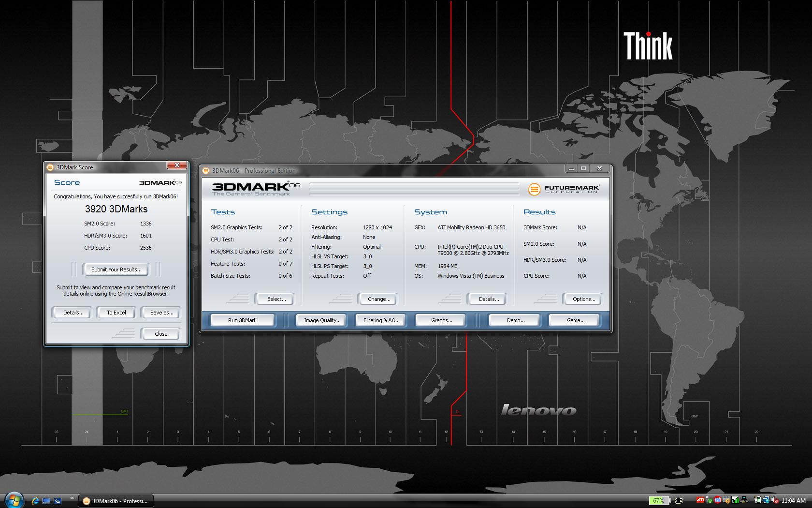Click Details in Score window
The width and height of the screenshot is (812, 508).
click(73, 313)
